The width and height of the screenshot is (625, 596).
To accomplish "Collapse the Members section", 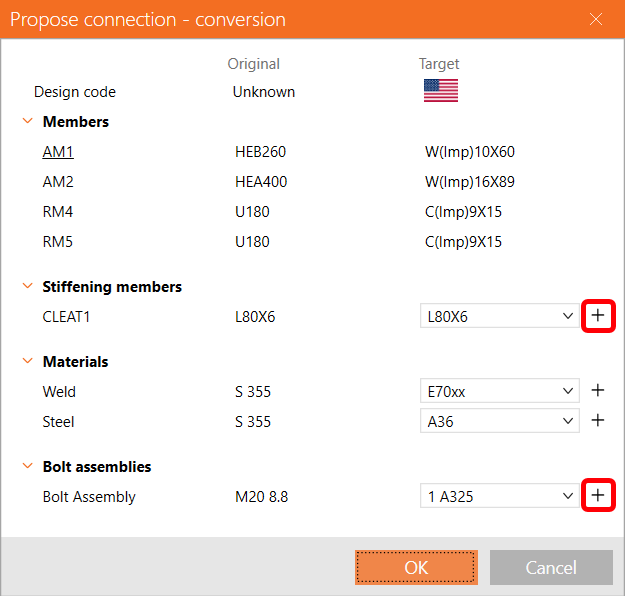I will (x=27, y=122).
